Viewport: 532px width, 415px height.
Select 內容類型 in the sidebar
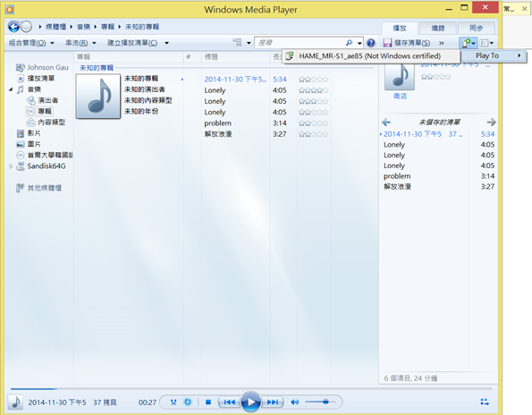[46, 123]
